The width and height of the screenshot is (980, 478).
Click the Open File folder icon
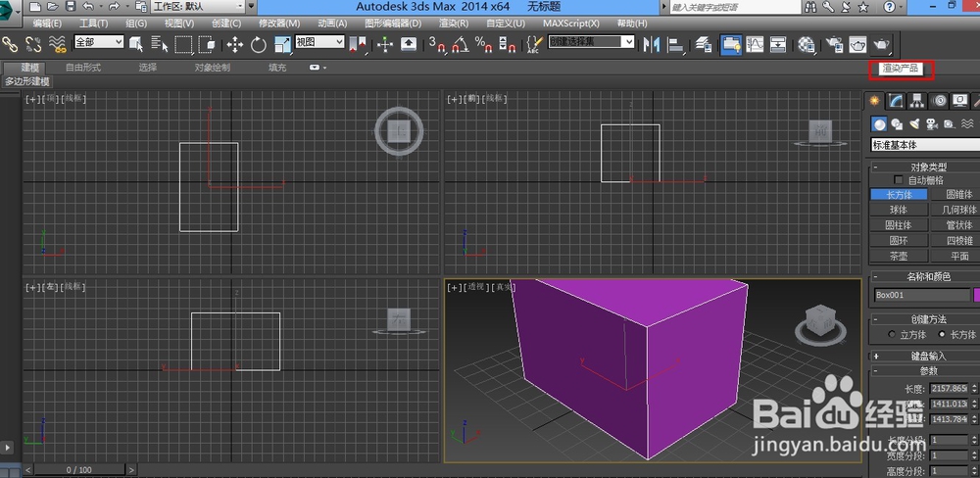point(53,6)
